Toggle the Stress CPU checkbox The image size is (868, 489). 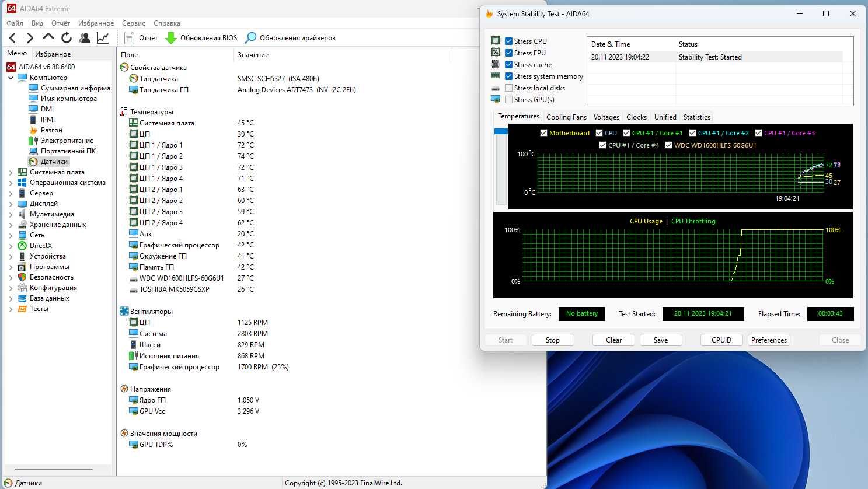tap(508, 41)
